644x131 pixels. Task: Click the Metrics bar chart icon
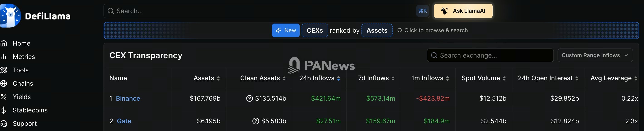point(4,57)
